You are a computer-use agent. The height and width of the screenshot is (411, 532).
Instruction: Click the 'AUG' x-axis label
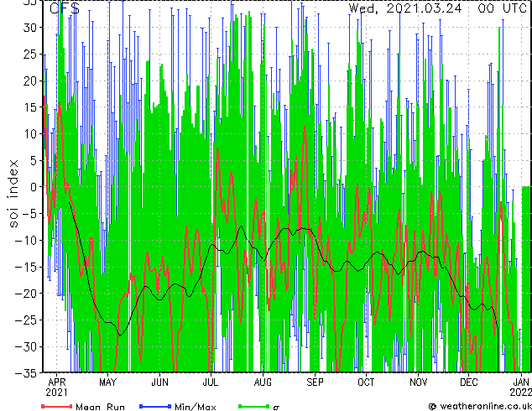click(x=263, y=382)
